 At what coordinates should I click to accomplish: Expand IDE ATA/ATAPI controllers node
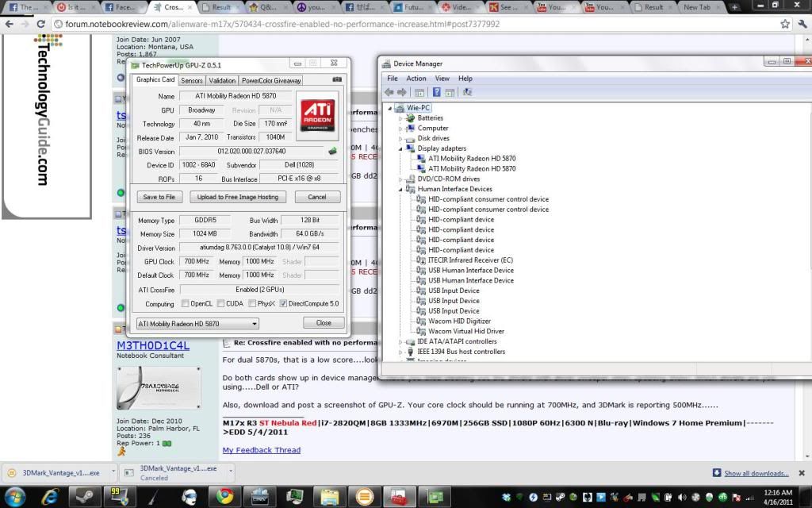coord(400,341)
